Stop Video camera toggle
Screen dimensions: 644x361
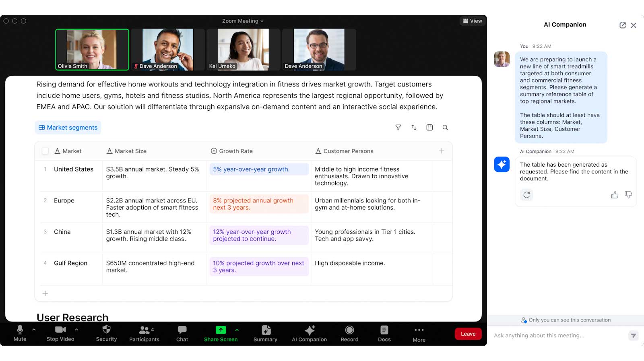pyautogui.click(x=60, y=333)
